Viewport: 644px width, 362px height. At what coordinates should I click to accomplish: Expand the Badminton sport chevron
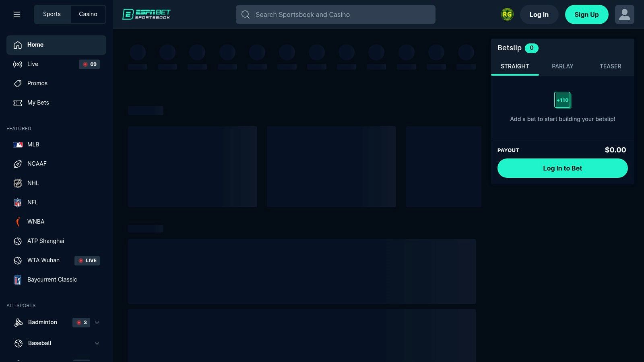point(97,323)
